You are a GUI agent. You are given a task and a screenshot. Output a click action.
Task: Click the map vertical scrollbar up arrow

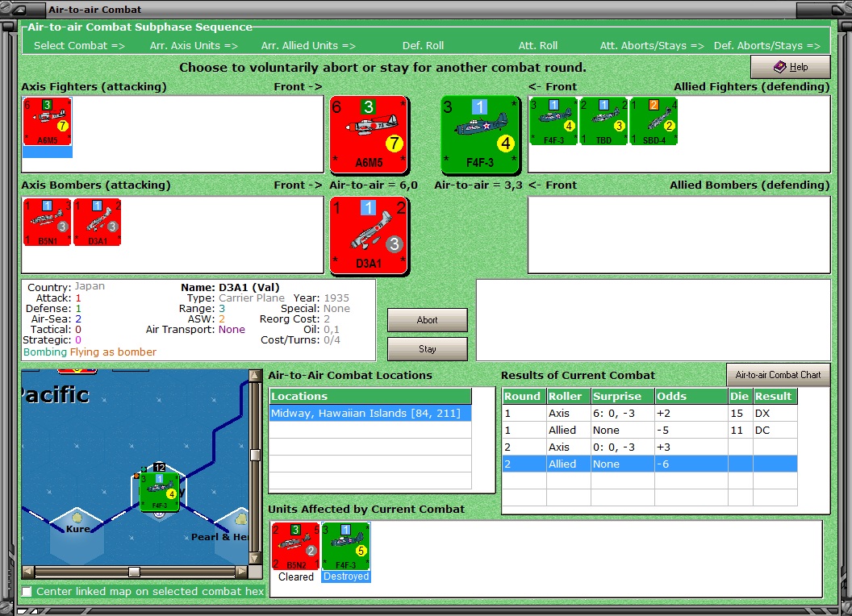(255, 376)
